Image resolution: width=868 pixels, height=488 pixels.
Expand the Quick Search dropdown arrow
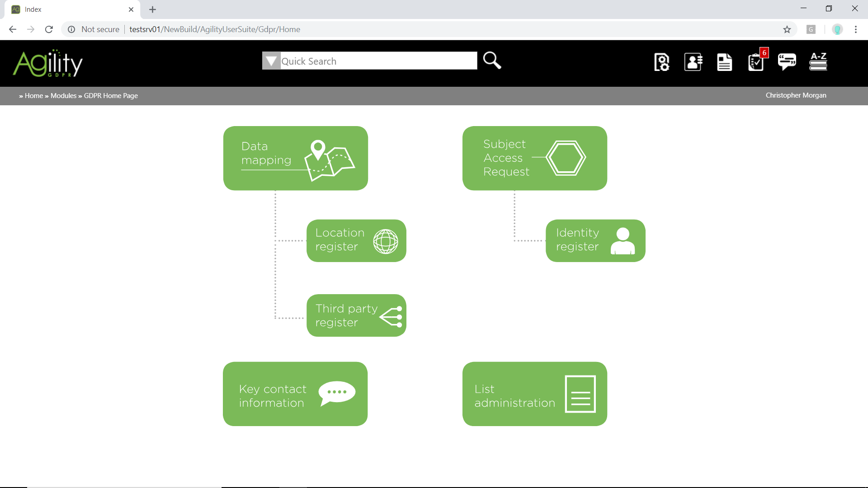click(271, 61)
